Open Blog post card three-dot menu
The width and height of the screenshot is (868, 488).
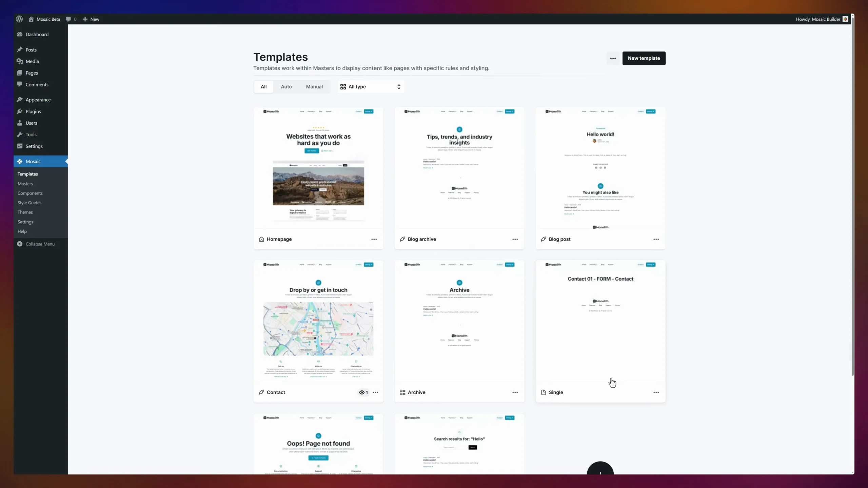coord(656,239)
